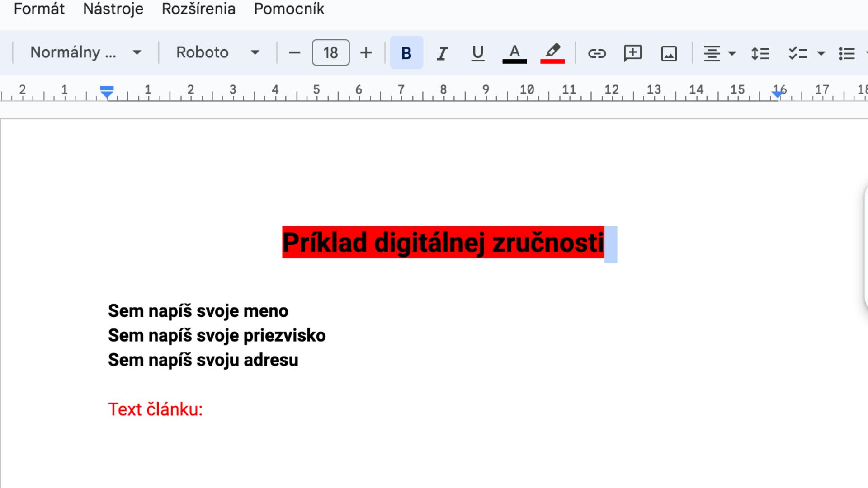The image size is (868, 488).
Task: Click the font size field showing 18
Action: [x=330, y=53]
